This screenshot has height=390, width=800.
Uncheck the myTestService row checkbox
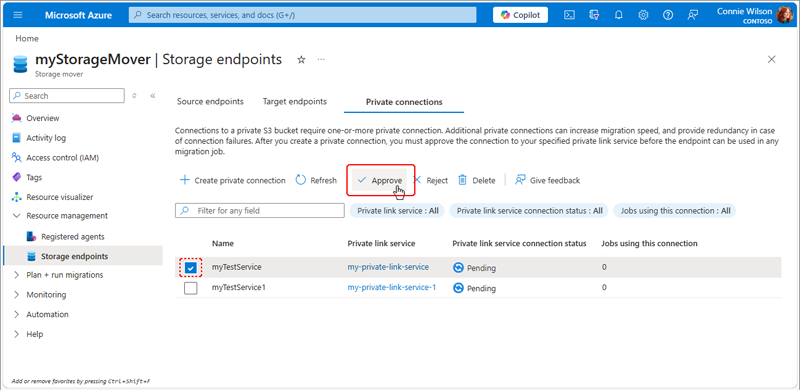pos(190,267)
